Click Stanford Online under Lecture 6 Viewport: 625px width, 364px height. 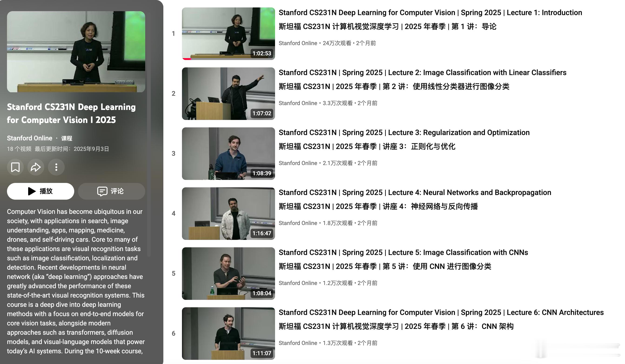(x=298, y=343)
